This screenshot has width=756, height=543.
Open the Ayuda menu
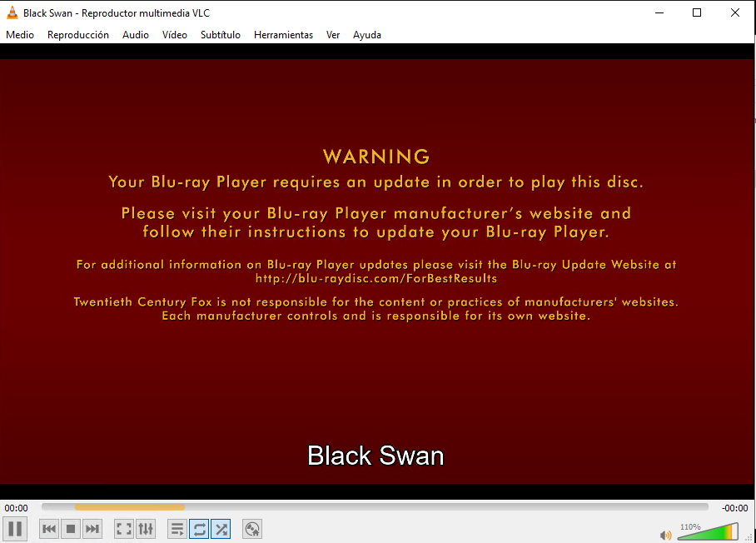click(x=367, y=35)
